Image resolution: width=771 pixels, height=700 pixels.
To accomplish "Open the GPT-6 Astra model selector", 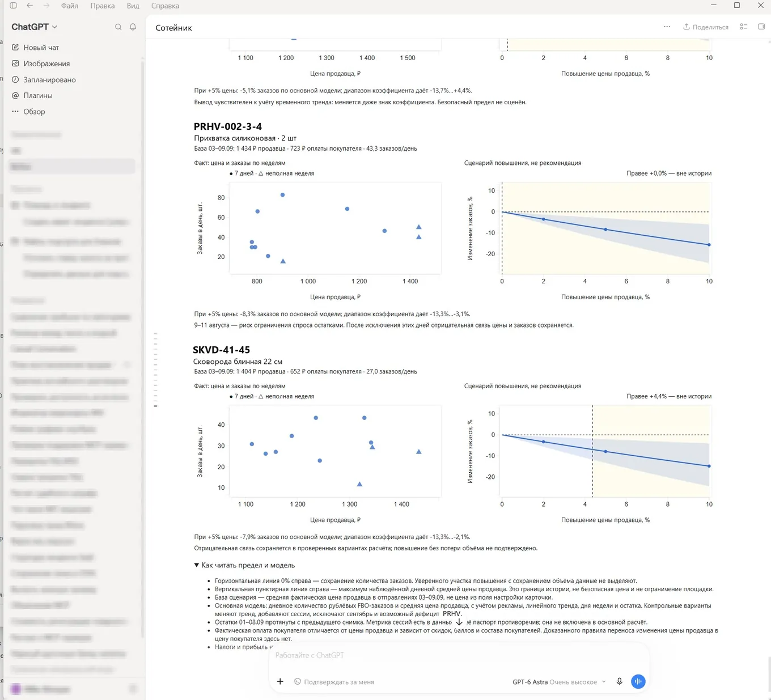I will [559, 682].
